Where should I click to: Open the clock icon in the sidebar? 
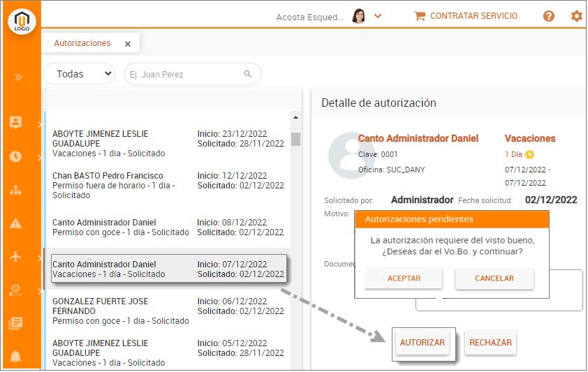coord(15,156)
